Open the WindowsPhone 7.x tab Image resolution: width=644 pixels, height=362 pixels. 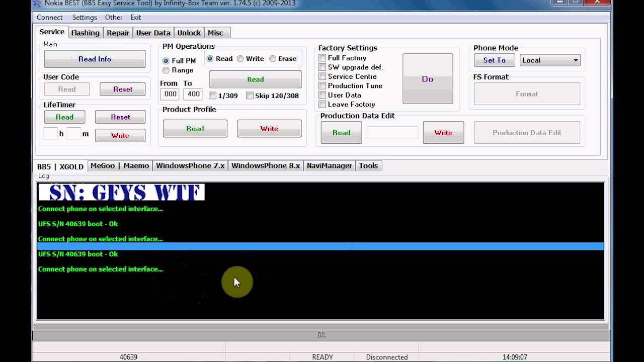click(x=190, y=166)
